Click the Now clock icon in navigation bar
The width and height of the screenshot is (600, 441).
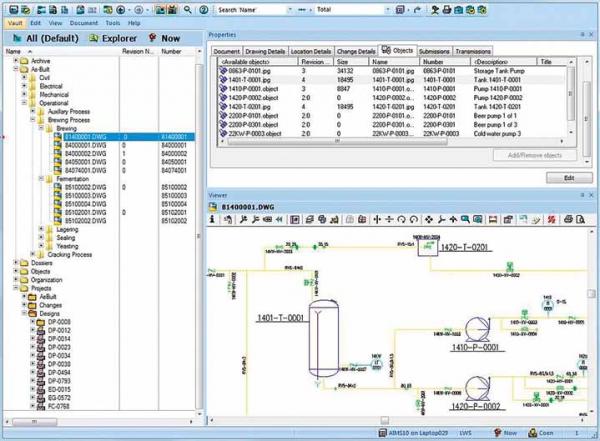[x=153, y=36]
